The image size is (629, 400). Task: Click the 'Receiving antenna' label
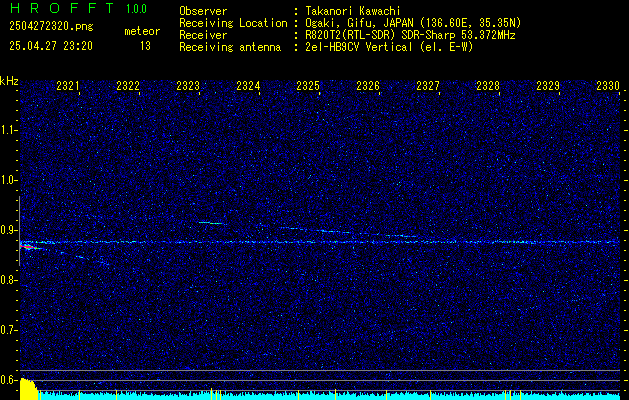point(230,47)
